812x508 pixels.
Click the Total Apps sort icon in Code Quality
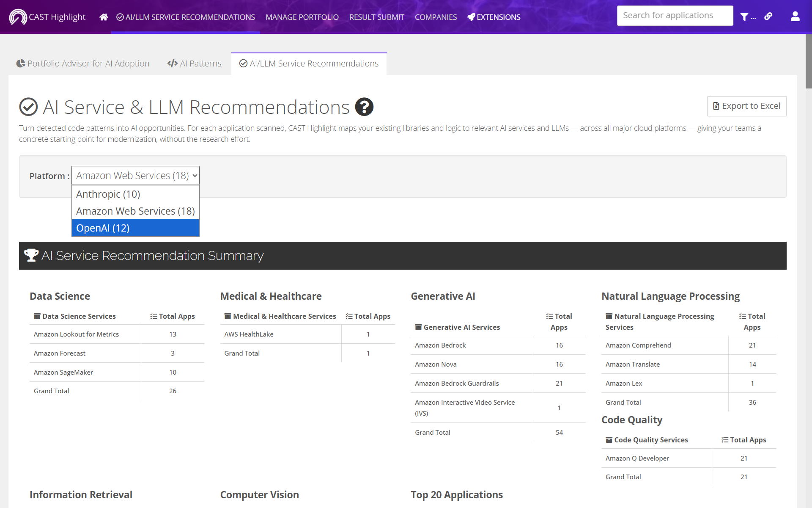(x=725, y=440)
